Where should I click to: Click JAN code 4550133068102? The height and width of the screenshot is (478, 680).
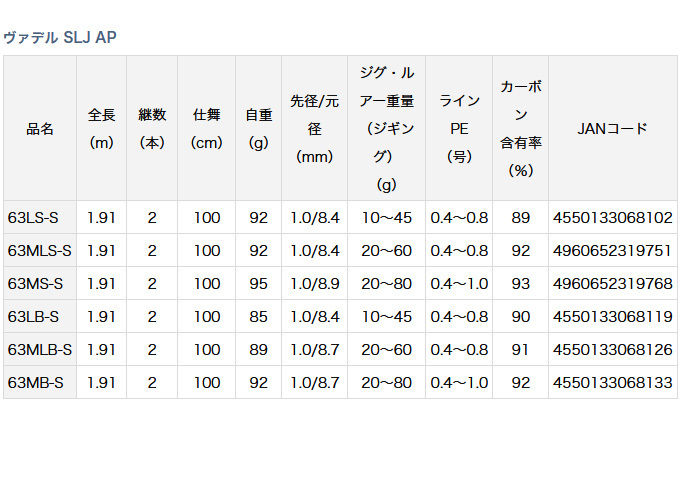(612, 217)
